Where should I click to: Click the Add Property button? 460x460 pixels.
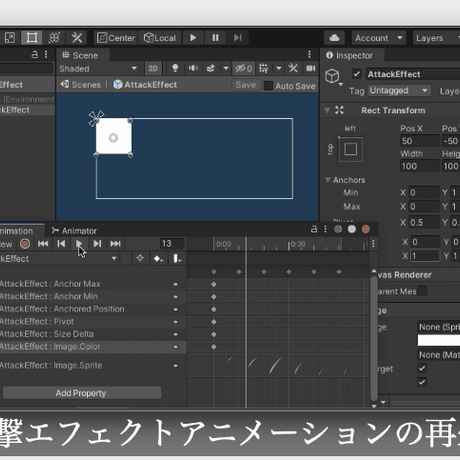tap(82, 393)
